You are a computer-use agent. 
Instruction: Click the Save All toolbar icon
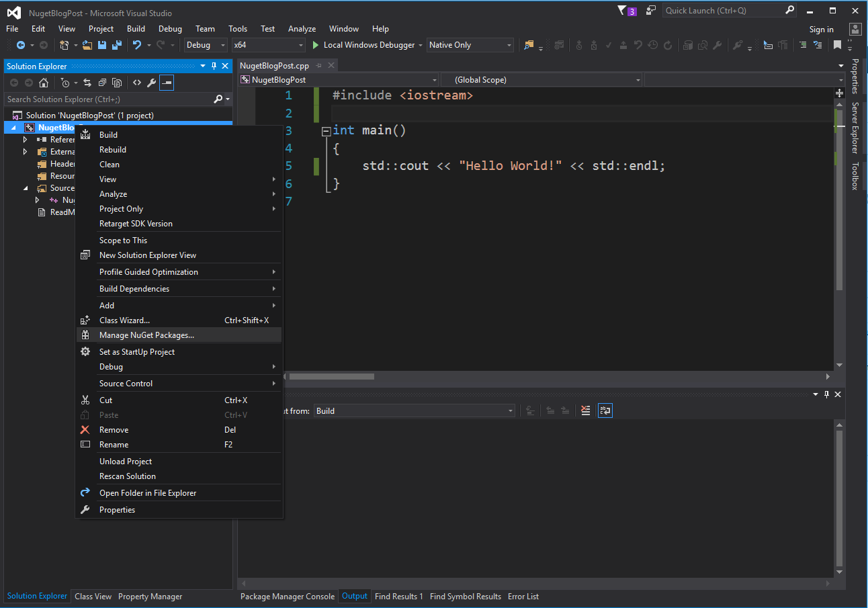tap(116, 45)
